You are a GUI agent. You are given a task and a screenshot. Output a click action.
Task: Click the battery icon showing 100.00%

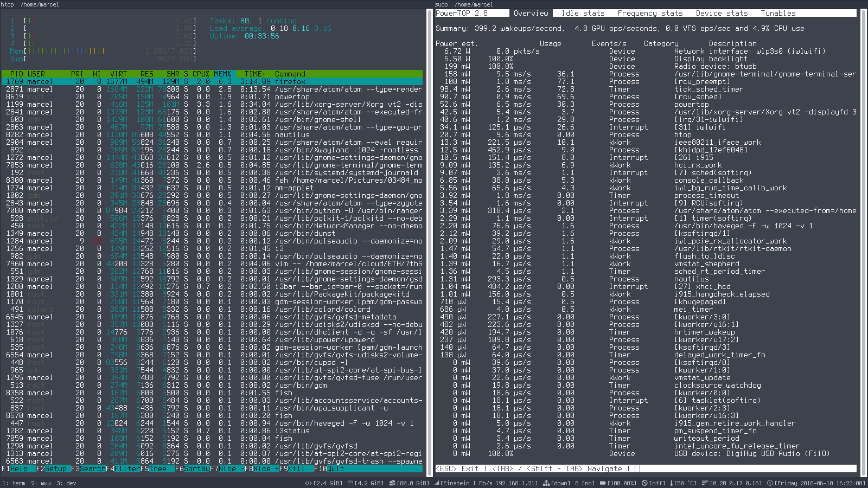click(603, 483)
